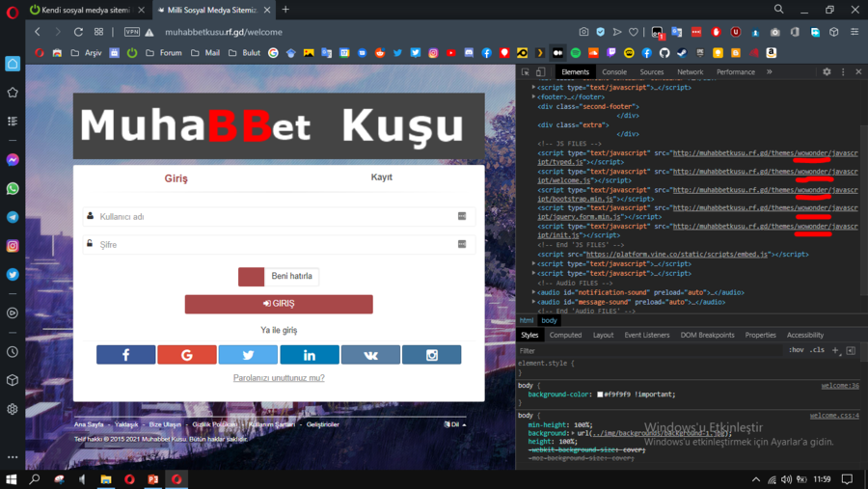This screenshot has height=489, width=868.
Task: Click the #f9f9f9 background color swatch
Action: coord(600,394)
